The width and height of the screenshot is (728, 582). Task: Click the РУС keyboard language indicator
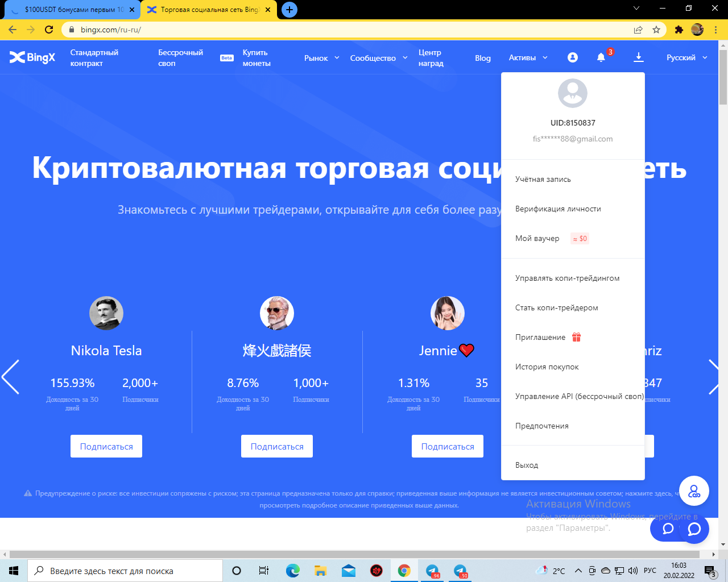[x=650, y=571]
